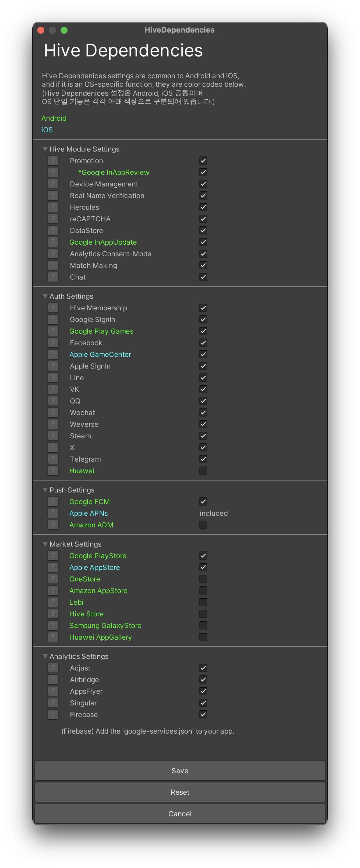
Task: Click the help icon beside Google FCM
Action: (x=53, y=501)
